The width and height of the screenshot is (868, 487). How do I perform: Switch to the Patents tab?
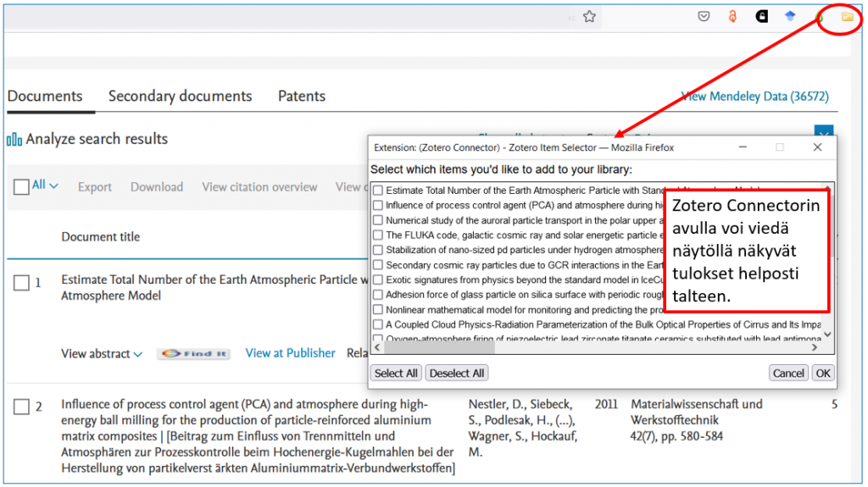[302, 96]
